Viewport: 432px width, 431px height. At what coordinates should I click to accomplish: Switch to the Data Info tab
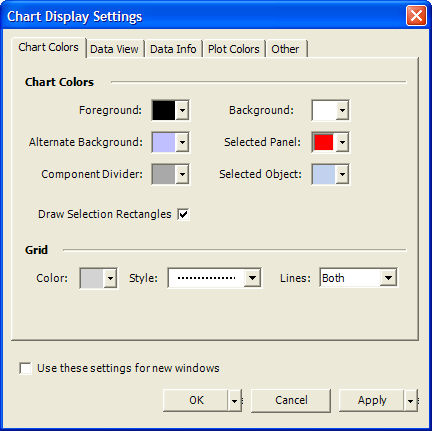(173, 49)
